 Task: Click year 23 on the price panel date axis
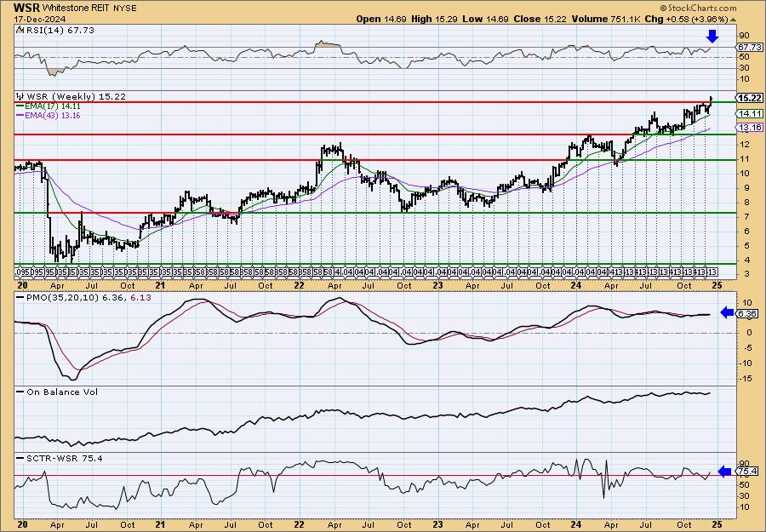click(x=437, y=286)
